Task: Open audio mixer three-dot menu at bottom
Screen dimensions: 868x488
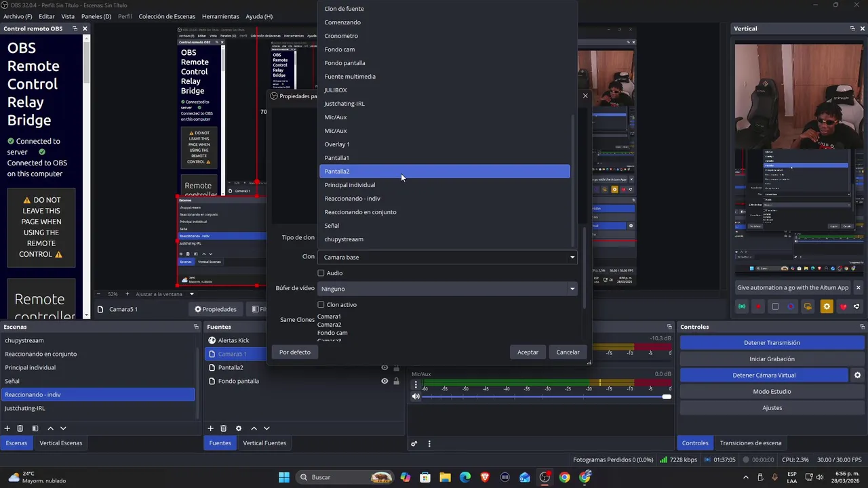Action: 429,444
